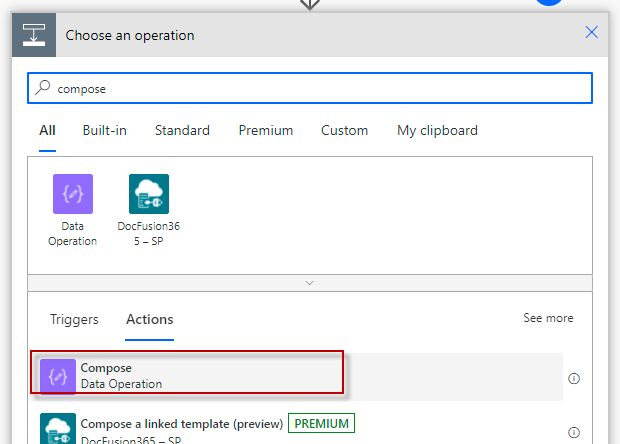
Task: Click the search magnifier icon
Action: click(43, 88)
